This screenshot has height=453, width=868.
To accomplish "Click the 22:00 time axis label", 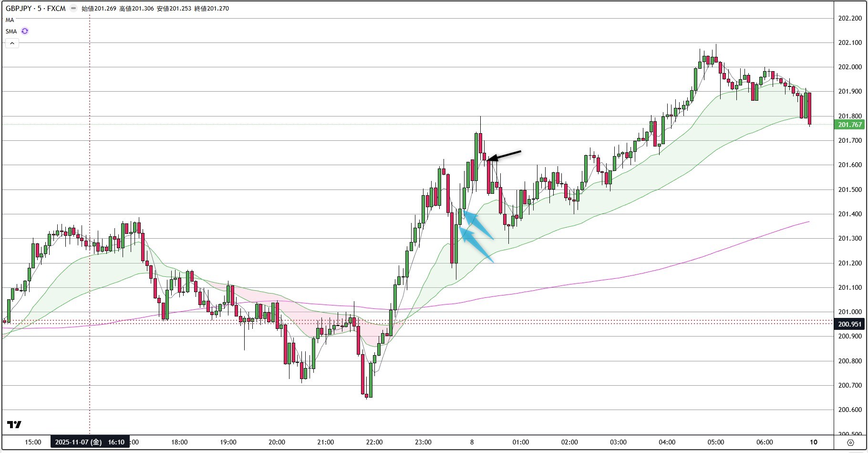I will point(374,442).
